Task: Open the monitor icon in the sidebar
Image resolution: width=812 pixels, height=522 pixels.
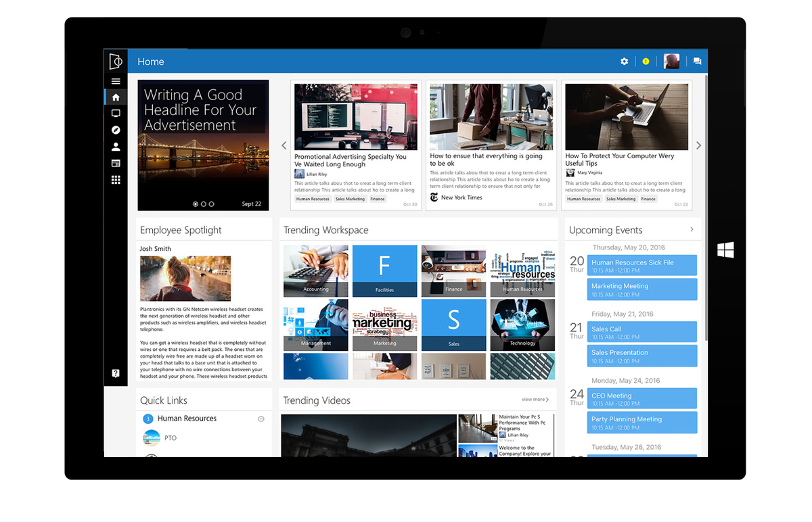Action: [x=116, y=114]
